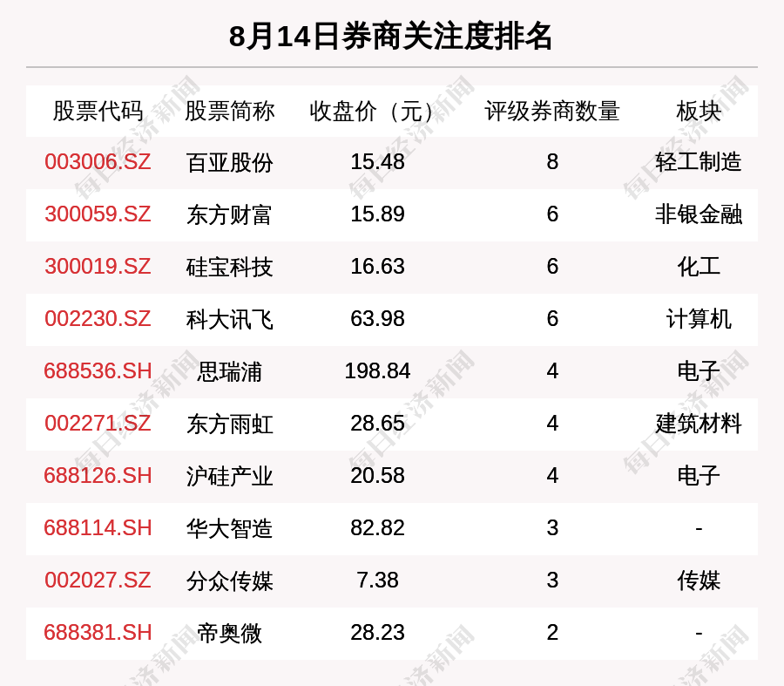
Task: Click closing price 15.89
Action: (x=377, y=214)
